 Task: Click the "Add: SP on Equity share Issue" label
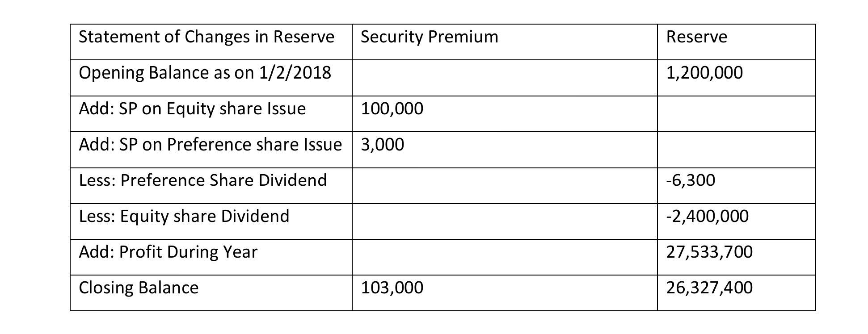192,109
